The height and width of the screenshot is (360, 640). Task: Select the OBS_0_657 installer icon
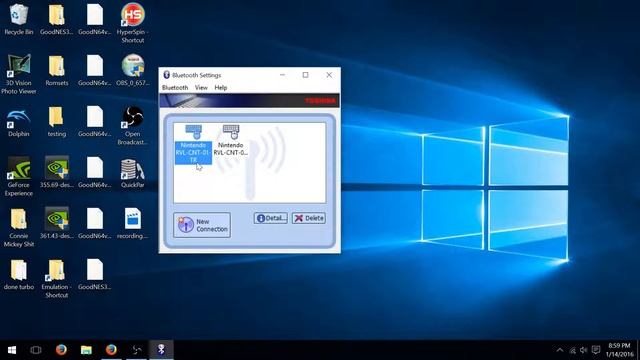133,70
